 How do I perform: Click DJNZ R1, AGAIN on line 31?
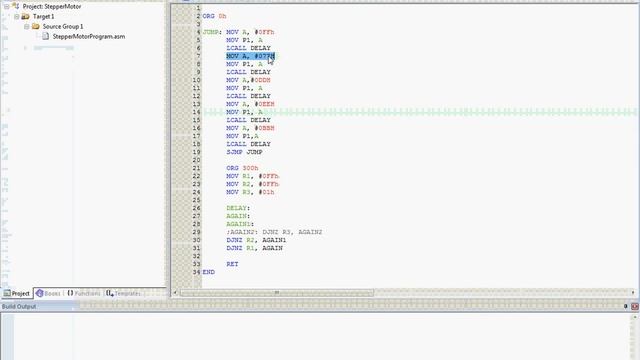(254, 248)
